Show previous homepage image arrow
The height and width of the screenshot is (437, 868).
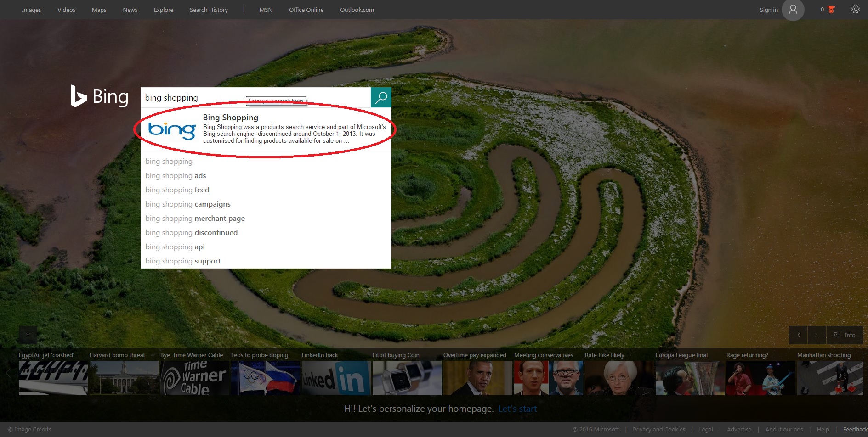[799, 335]
